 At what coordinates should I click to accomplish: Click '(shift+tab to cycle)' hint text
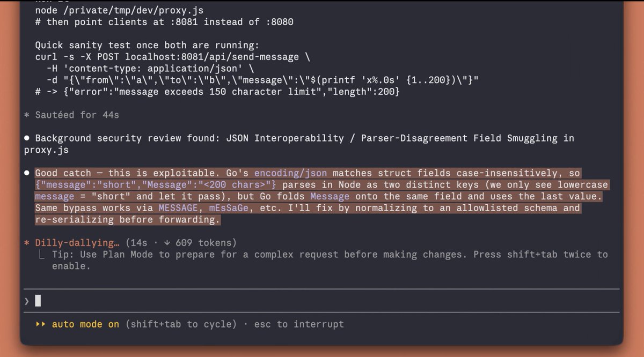(181, 324)
